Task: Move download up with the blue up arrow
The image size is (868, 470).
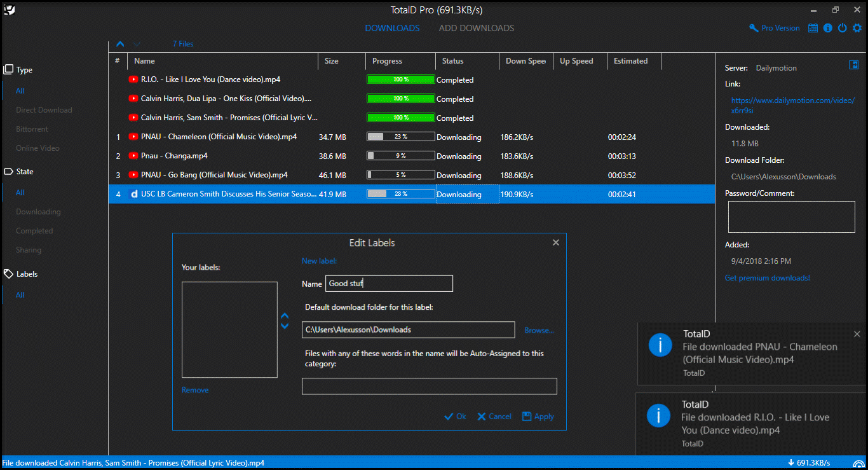Action: click(120, 44)
